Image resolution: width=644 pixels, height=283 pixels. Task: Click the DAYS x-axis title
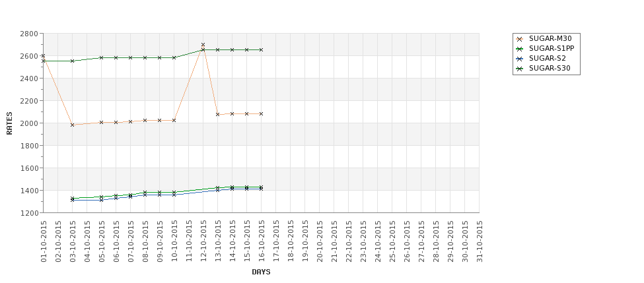[x=261, y=272]
